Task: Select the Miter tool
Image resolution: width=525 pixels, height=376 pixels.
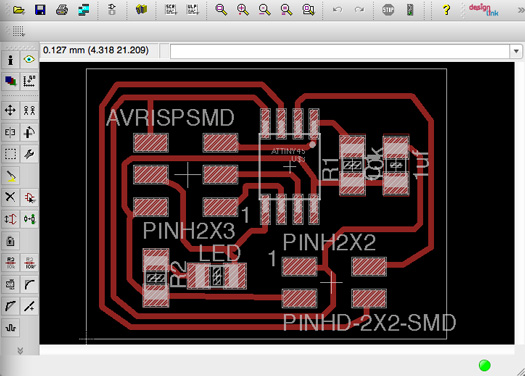Action: tap(29, 285)
